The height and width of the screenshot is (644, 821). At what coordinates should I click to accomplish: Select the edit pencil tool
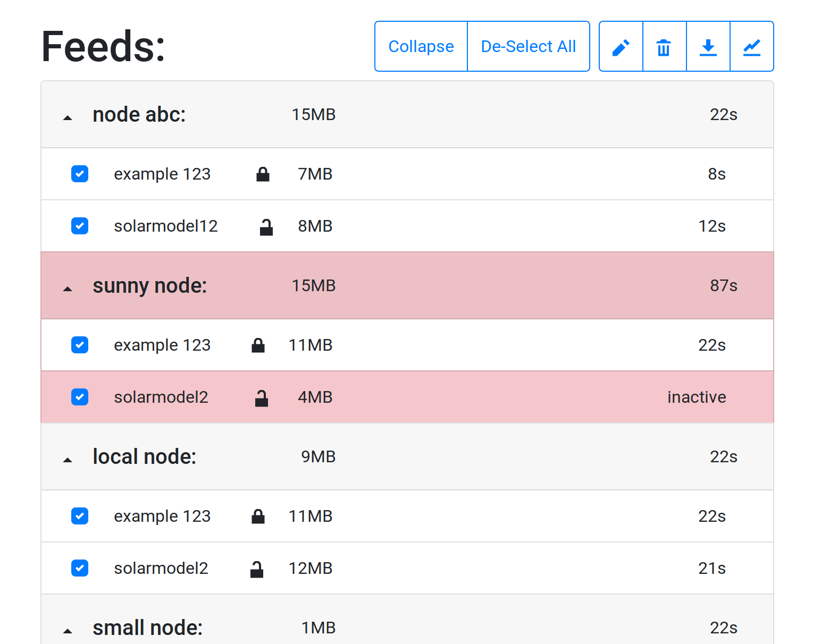tap(621, 46)
